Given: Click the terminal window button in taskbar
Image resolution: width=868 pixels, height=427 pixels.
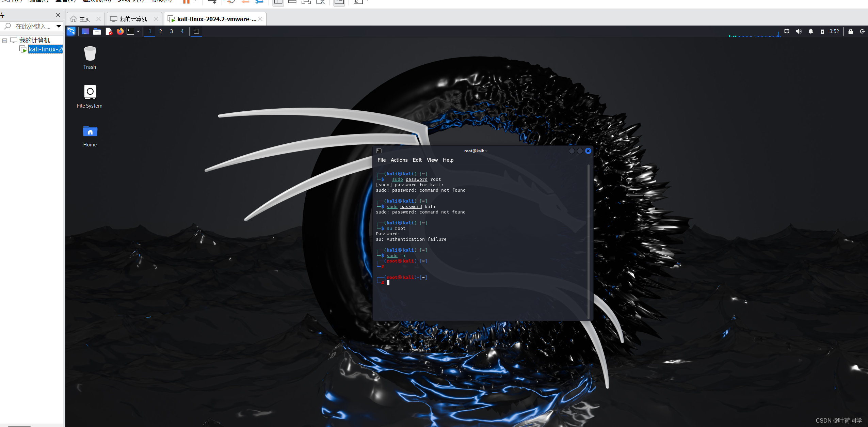Looking at the screenshot, I should (x=196, y=31).
